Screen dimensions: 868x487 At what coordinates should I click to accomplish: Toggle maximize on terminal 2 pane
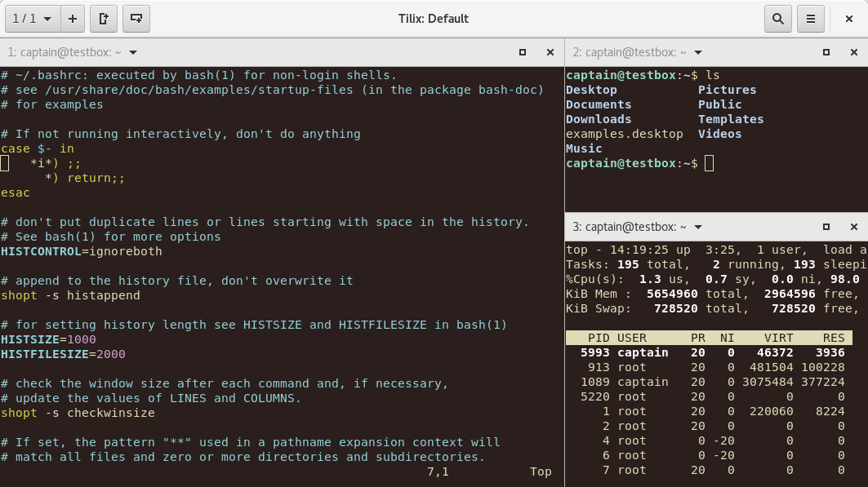point(826,52)
